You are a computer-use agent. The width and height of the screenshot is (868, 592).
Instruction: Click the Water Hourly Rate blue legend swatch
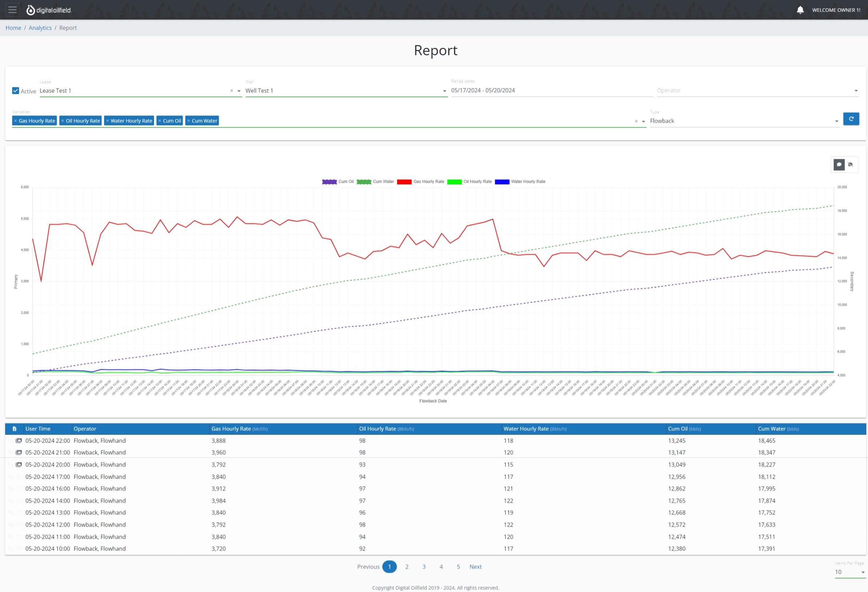pos(502,182)
